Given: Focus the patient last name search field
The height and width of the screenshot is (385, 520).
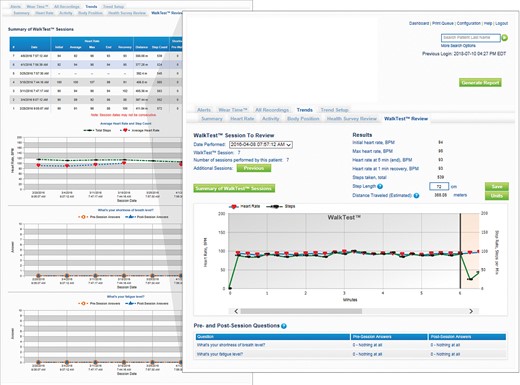Looking at the screenshot, I should coord(471,38).
